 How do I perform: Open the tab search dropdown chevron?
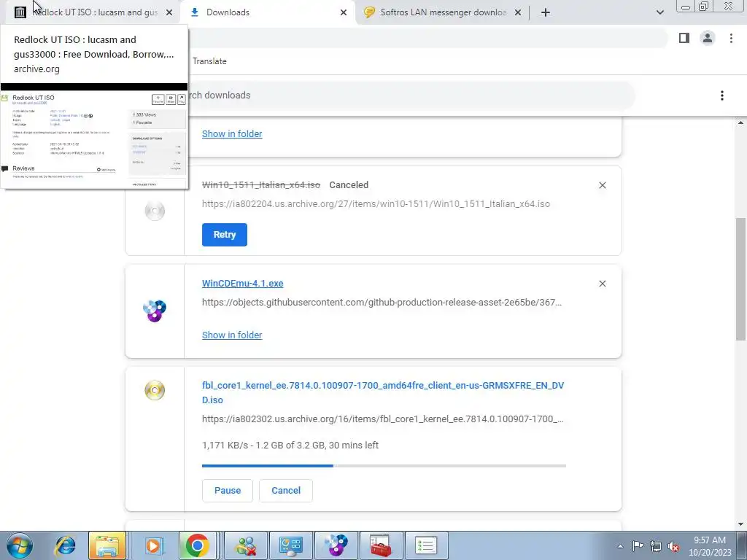[x=659, y=13]
